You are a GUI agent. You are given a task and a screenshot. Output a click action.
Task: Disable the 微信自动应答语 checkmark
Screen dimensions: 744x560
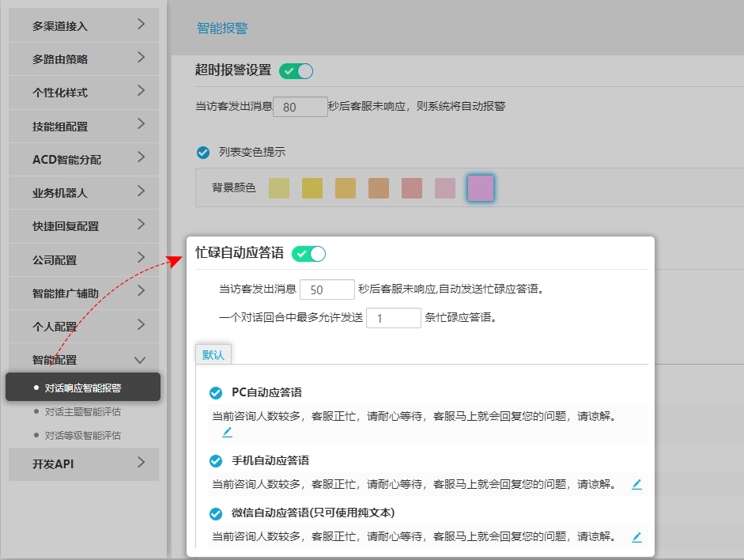tap(215, 513)
